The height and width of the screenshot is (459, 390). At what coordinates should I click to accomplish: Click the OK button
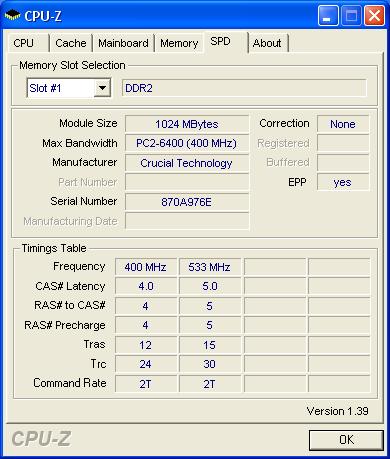pos(346,440)
